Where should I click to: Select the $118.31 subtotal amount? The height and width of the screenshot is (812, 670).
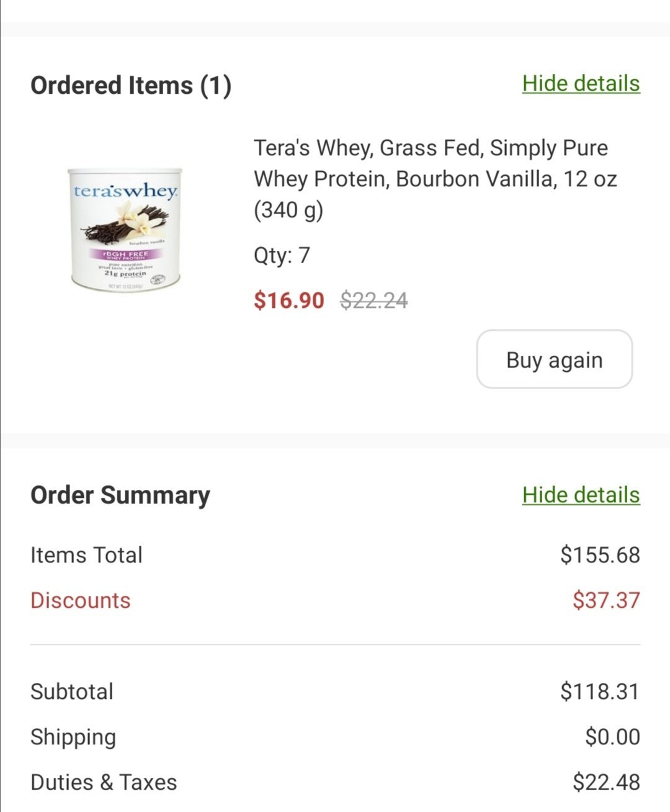point(600,692)
